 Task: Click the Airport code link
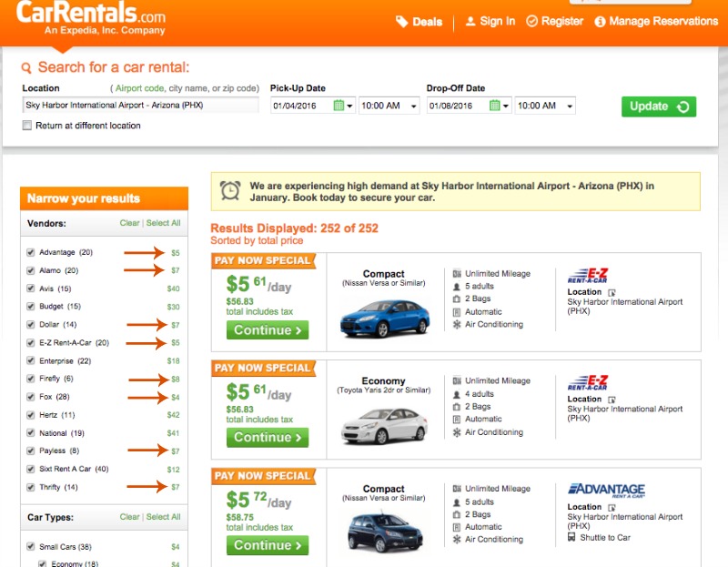coord(139,88)
